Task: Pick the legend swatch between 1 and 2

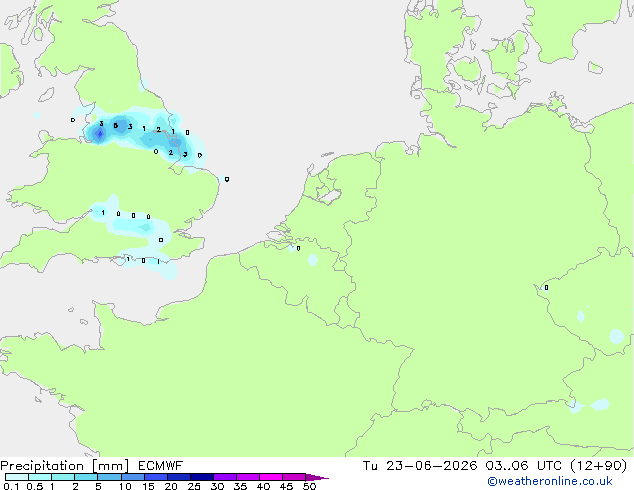Action: coord(63,477)
